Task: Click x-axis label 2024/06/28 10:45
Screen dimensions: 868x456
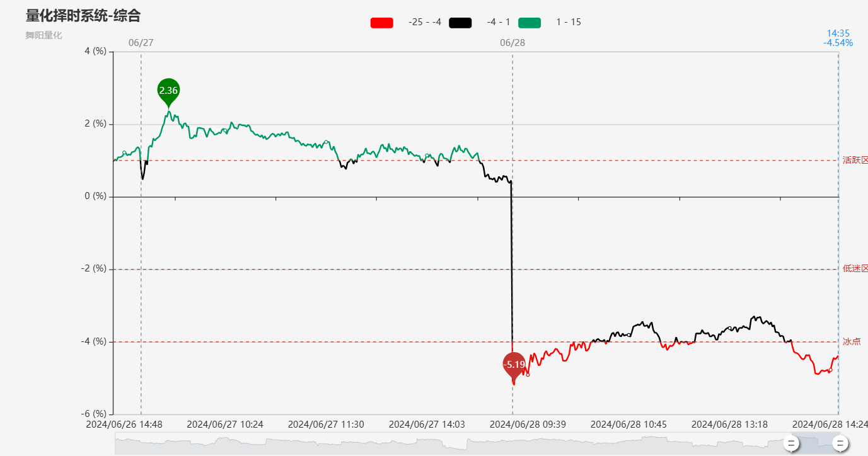Action: tap(628, 425)
